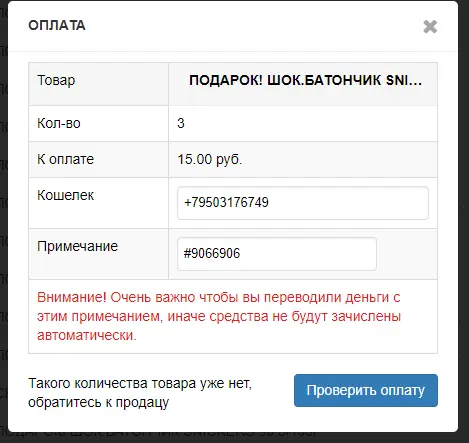Screen dimensions: 469x443
Task: Click the К оплате row label
Action: click(x=65, y=159)
